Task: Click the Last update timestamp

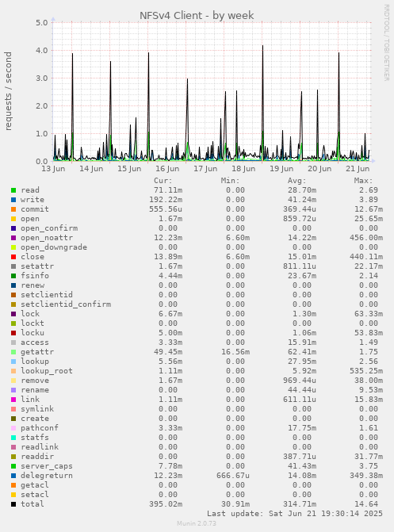Action: pyautogui.click(x=295, y=513)
